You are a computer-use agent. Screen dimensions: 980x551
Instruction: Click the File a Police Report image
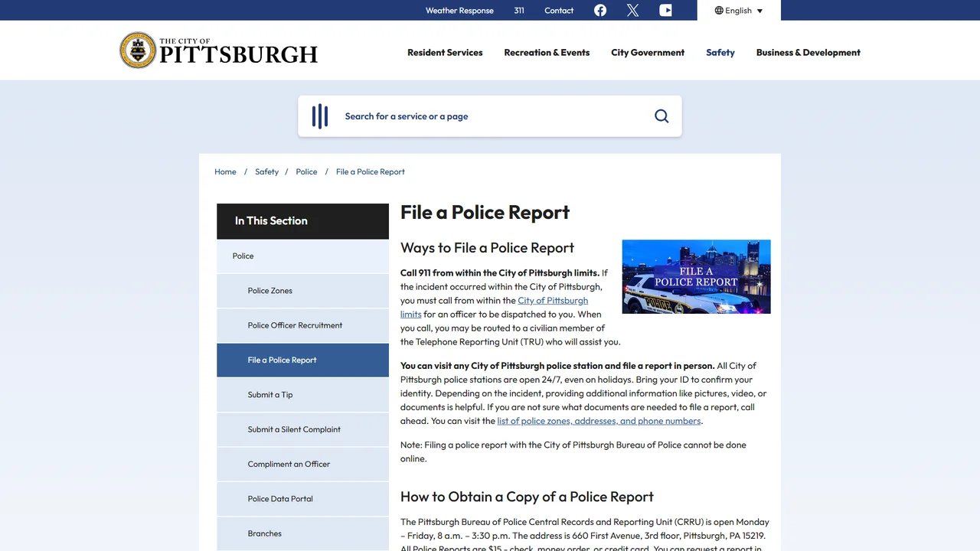[696, 276]
